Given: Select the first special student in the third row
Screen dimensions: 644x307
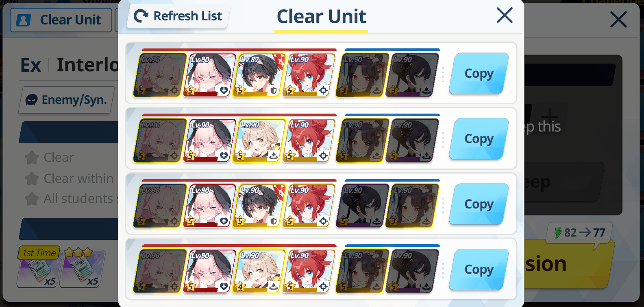Looking at the screenshot, I should (x=359, y=206).
